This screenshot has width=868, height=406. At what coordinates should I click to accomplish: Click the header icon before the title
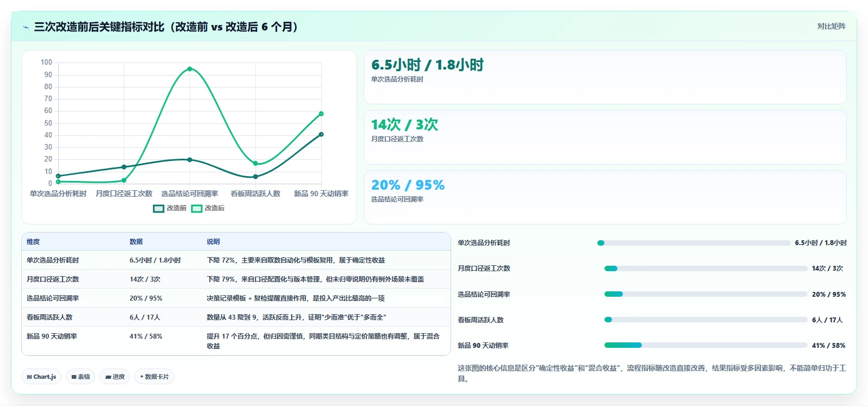click(26, 27)
